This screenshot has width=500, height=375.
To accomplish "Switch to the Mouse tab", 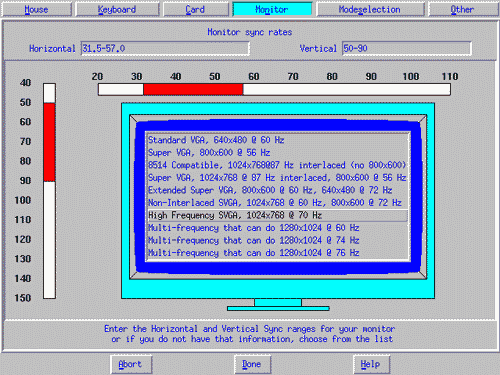I will pyautogui.click(x=36, y=9).
